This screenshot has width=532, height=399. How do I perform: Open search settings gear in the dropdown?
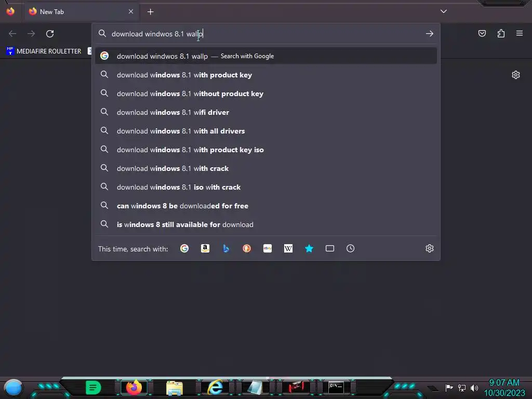point(430,248)
